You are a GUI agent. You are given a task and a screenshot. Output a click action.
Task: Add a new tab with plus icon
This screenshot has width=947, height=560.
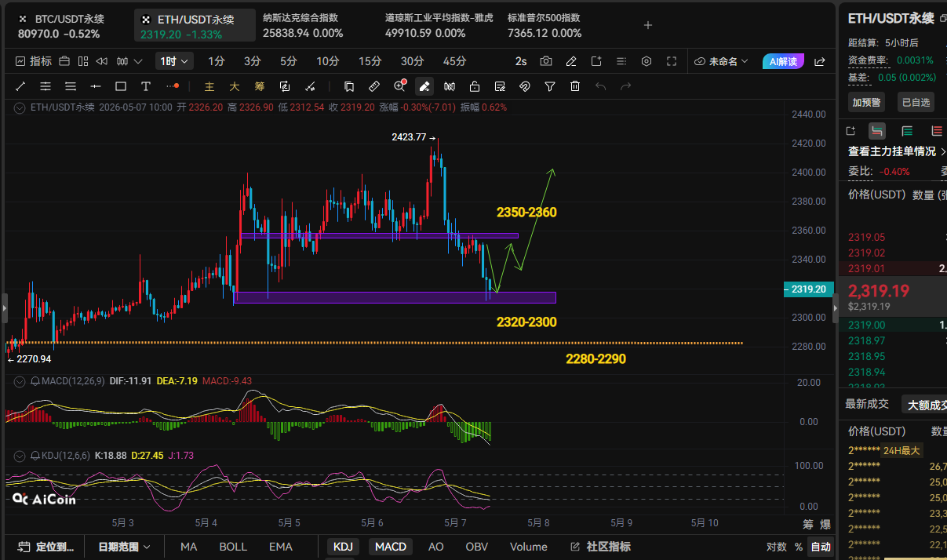[x=648, y=25]
